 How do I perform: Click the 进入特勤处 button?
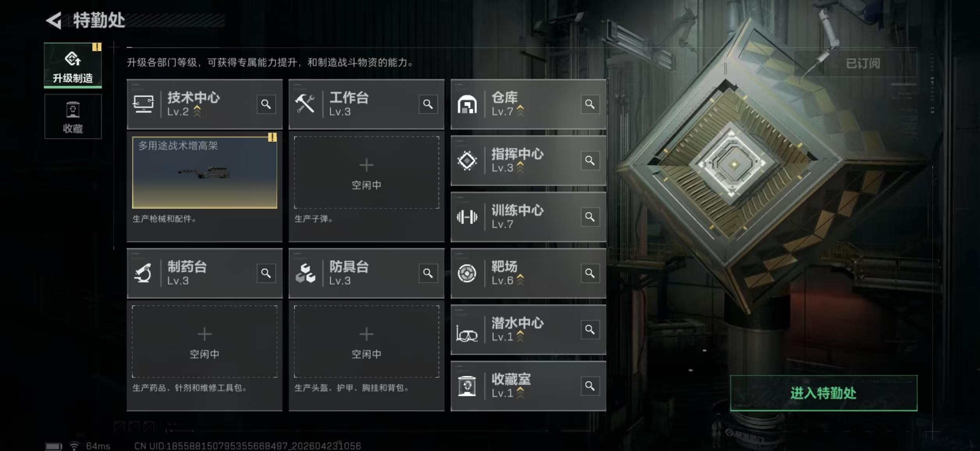tap(823, 393)
